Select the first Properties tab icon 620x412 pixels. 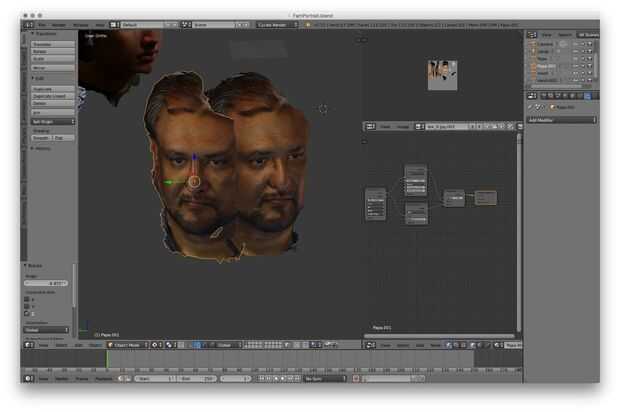(544, 96)
